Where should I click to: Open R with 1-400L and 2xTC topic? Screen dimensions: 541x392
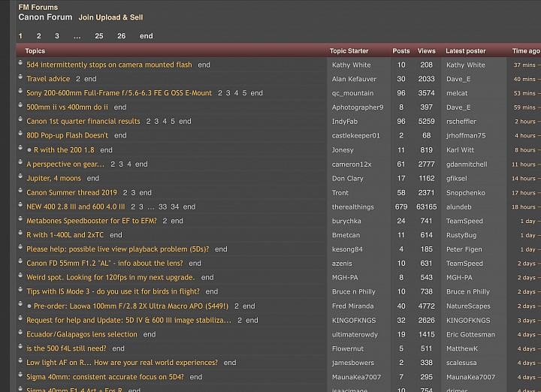[65, 235]
